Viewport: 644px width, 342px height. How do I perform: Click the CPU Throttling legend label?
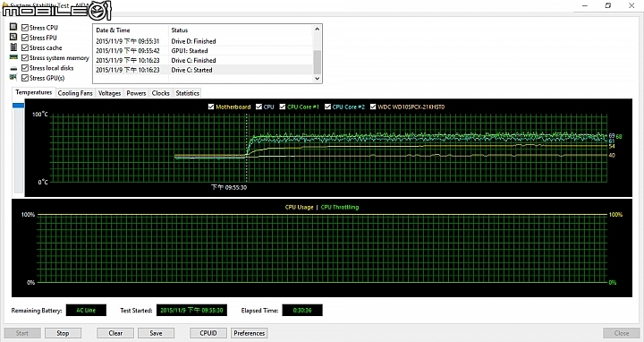point(340,207)
